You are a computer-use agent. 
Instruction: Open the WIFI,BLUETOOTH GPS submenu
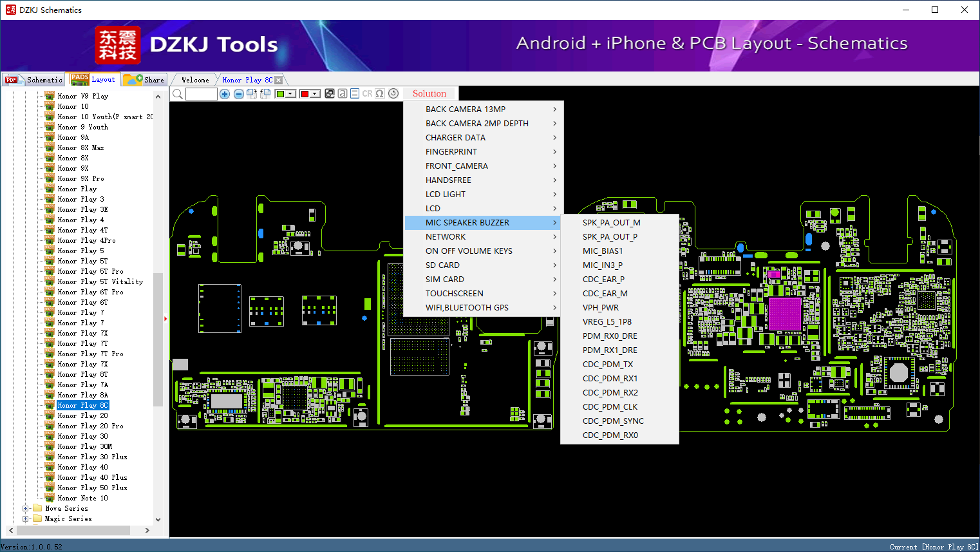(x=483, y=307)
